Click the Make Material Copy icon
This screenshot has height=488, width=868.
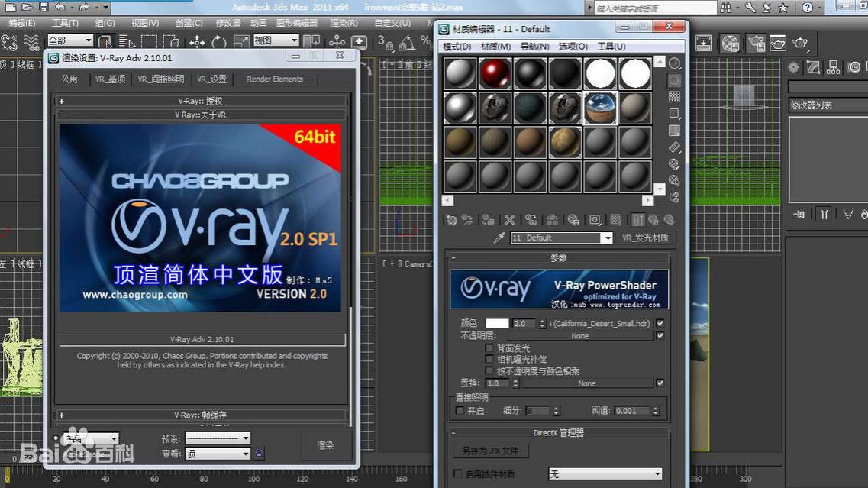click(531, 221)
